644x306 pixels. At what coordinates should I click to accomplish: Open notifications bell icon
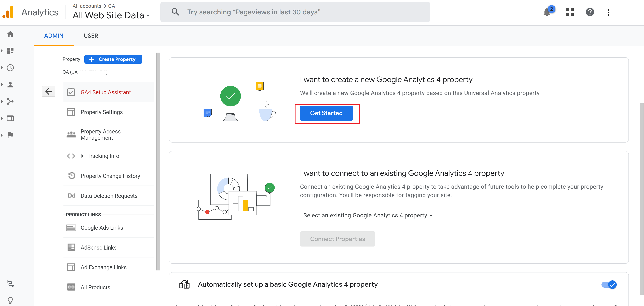547,12
